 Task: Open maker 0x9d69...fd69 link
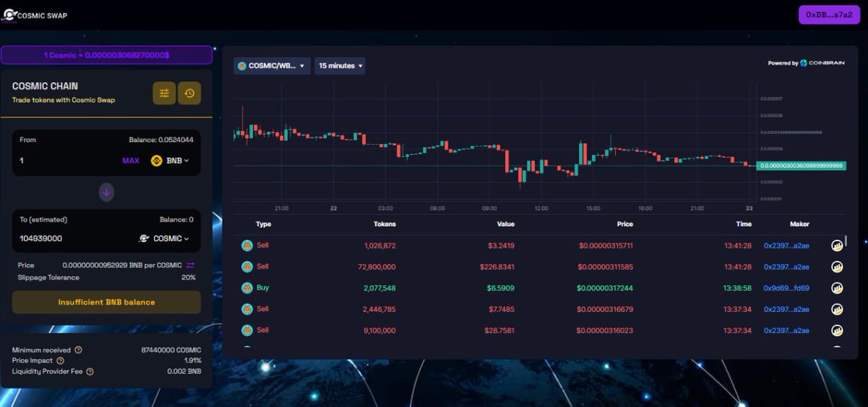pos(786,288)
